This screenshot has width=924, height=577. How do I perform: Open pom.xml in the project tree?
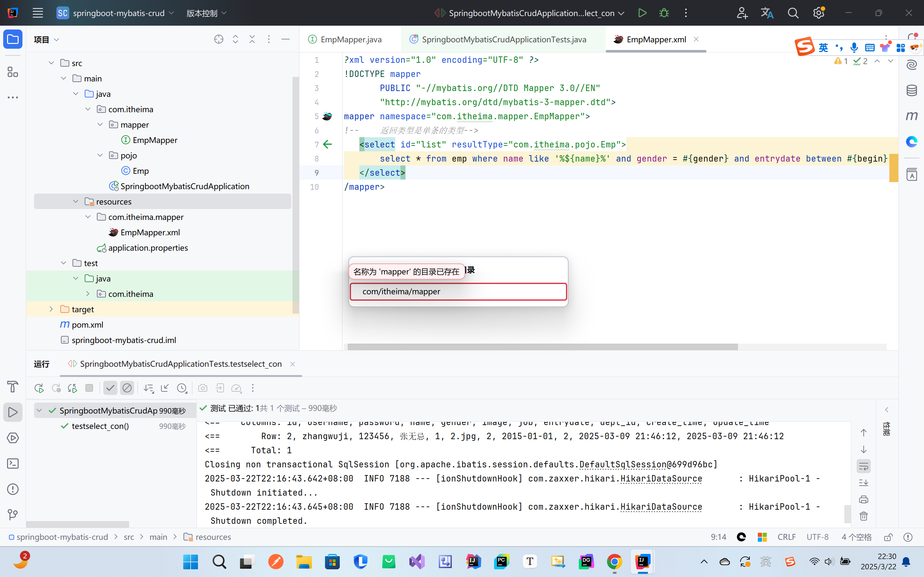click(88, 325)
